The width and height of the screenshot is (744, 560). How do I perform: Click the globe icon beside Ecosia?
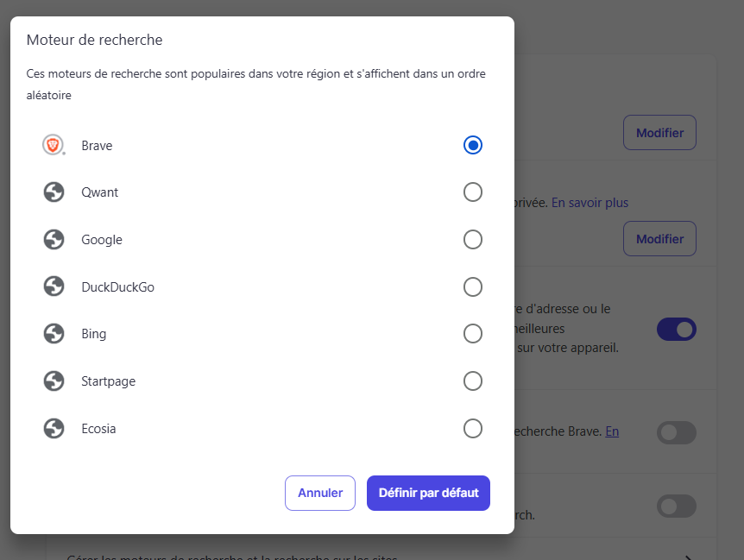coord(54,428)
